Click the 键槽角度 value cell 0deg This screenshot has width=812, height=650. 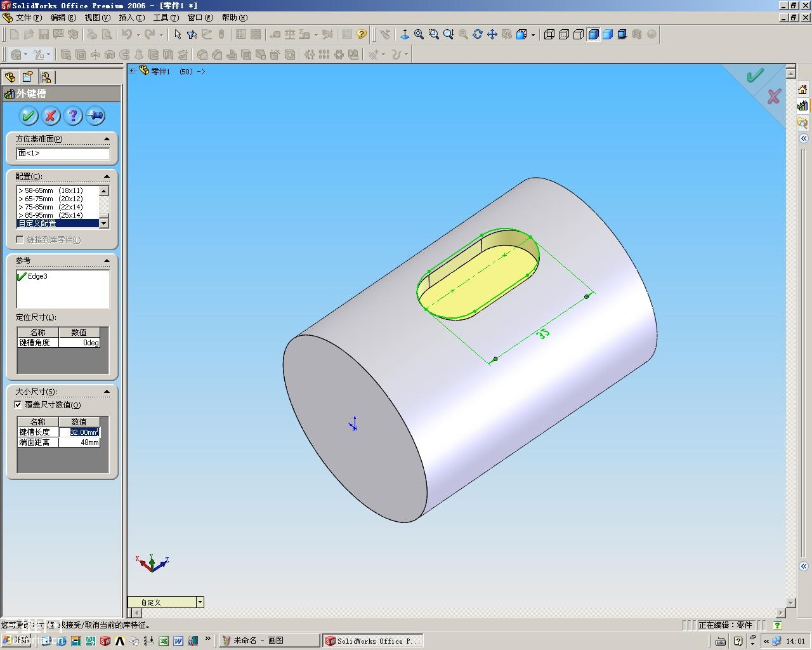click(x=79, y=342)
